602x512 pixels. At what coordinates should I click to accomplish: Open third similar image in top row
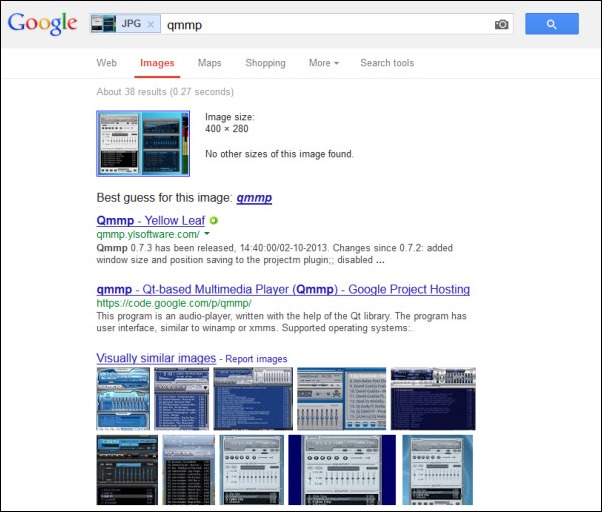253,399
